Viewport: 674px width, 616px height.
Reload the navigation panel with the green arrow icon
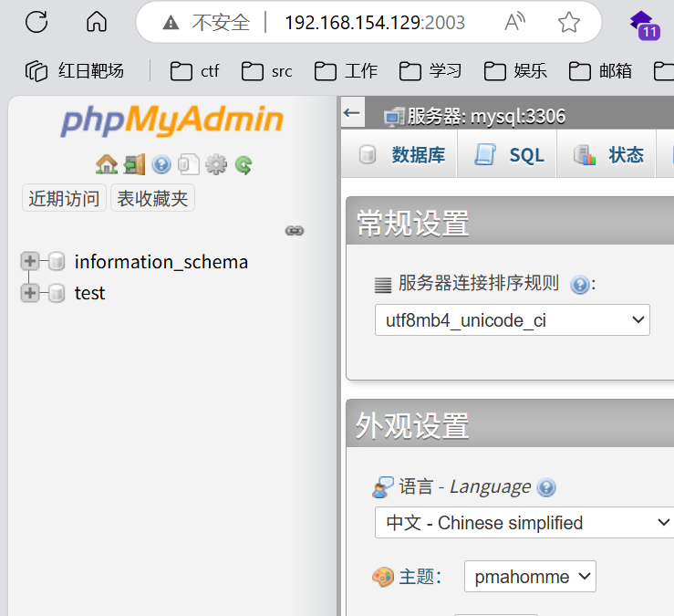pyautogui.click(x=244, y=165)
